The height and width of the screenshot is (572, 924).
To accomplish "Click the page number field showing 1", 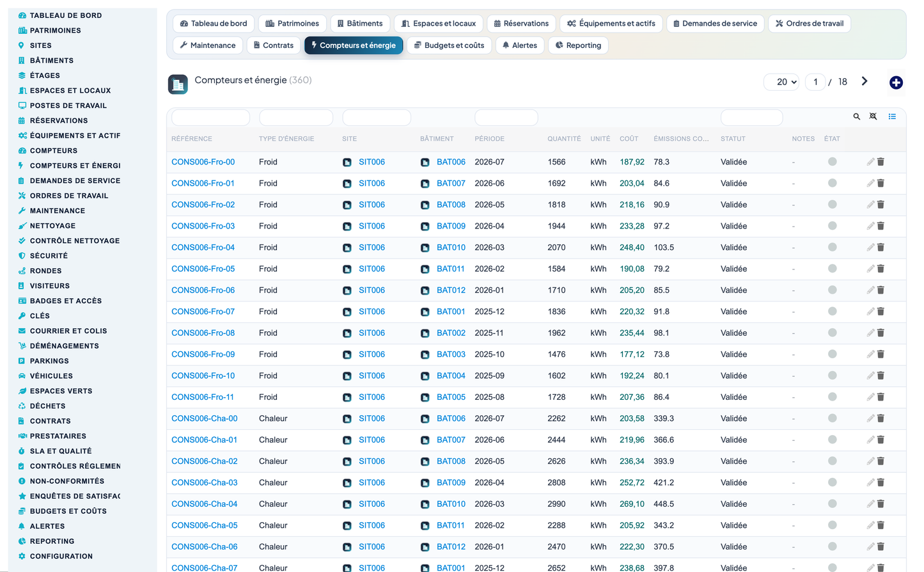I will (815, 82).
